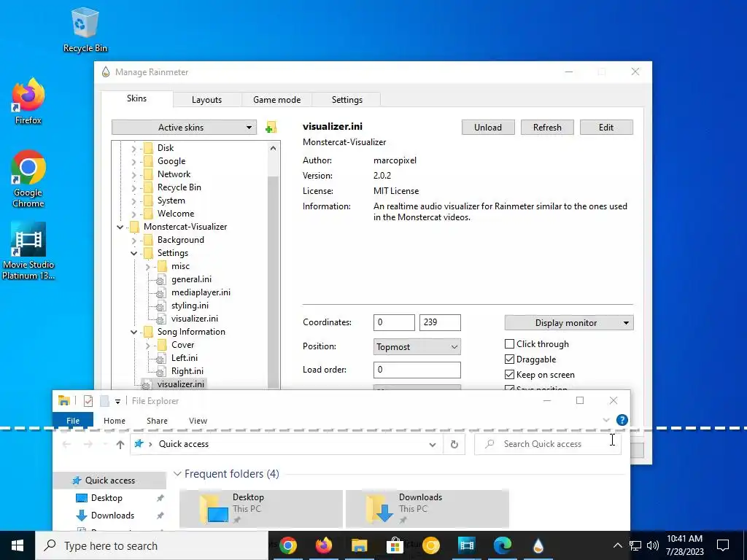Screen dimensions: 747x560
Task: Collapse the Monstercat-Visualizer tree folder
Action: (x=120, y=227)
